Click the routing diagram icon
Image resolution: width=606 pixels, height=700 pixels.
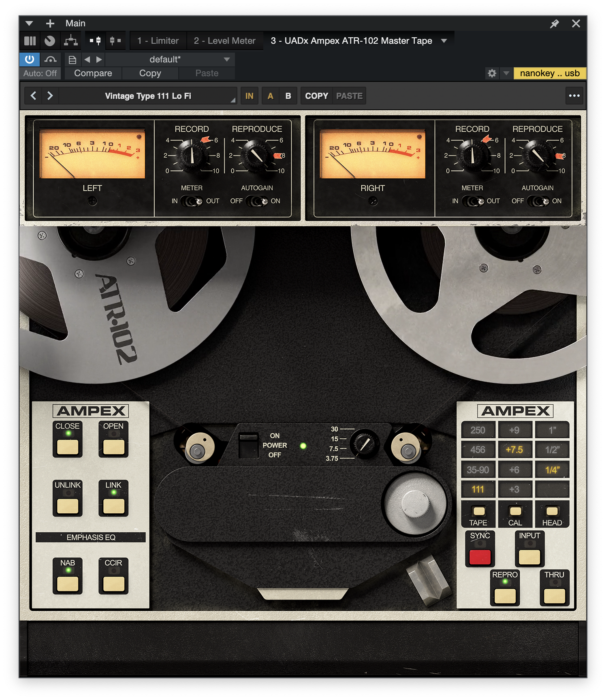(x=71, y=41)
